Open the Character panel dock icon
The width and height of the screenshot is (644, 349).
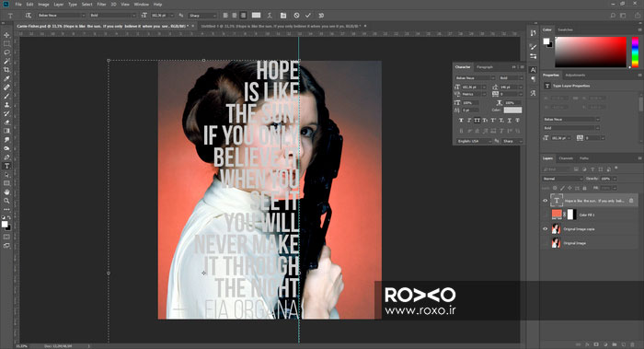coord(533,70)
